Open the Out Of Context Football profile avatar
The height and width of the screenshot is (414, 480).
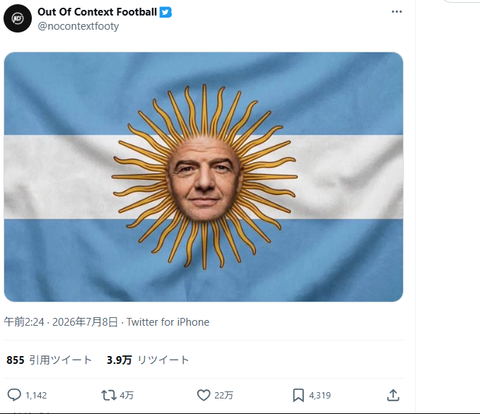(18, 18)
